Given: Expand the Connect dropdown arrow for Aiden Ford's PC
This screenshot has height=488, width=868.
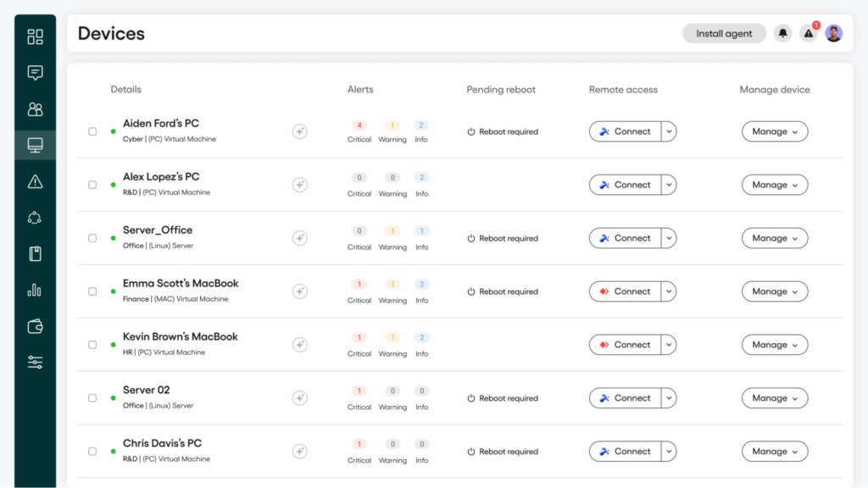Looking at the screenshot, I should [x=669, y=131].
